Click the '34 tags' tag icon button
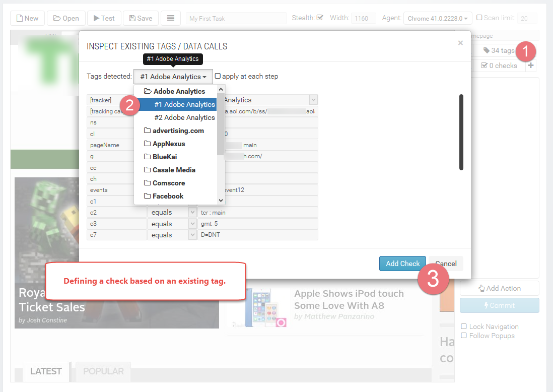 pyautogui.click(x=499, y=50)
